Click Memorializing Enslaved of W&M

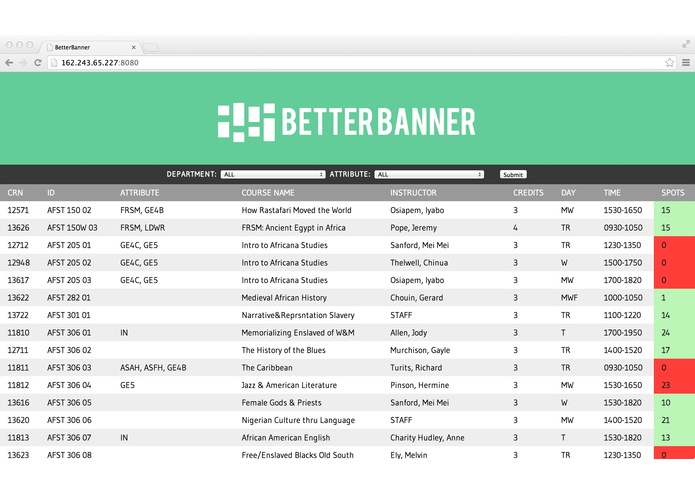point(298,333)
